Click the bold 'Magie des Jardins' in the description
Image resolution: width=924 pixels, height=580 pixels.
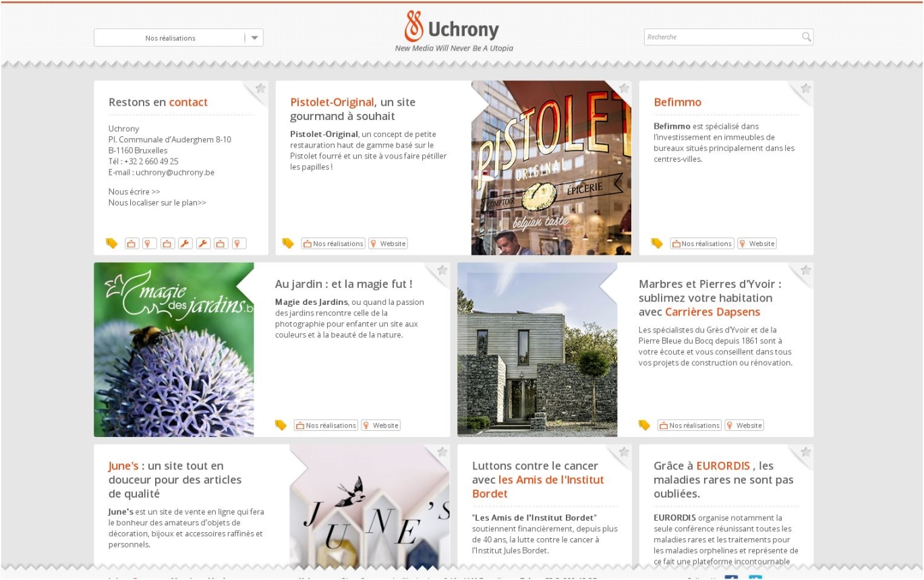(x=312, y=301)
